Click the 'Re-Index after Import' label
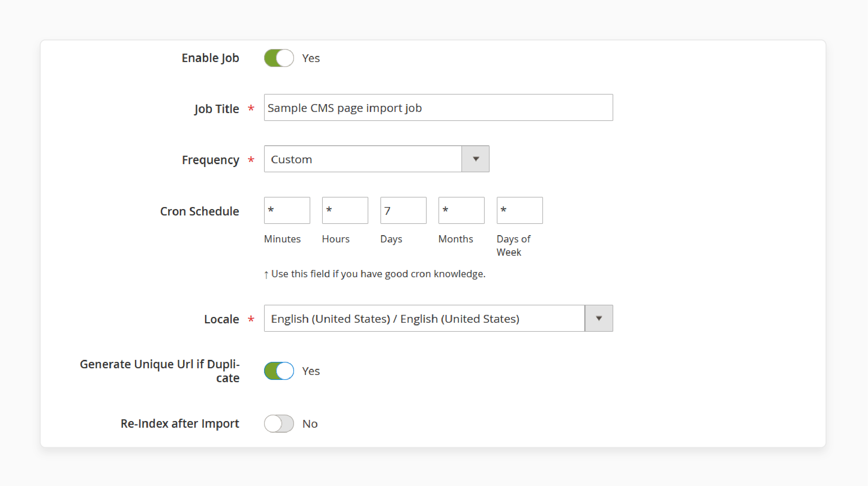 coord(180,423)
